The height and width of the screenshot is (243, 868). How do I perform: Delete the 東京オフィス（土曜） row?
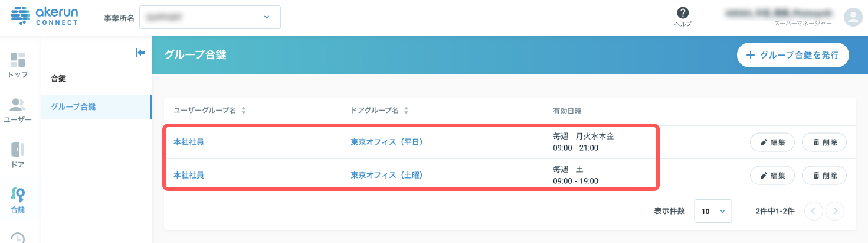pyautogui.click(x=824, y=176)
